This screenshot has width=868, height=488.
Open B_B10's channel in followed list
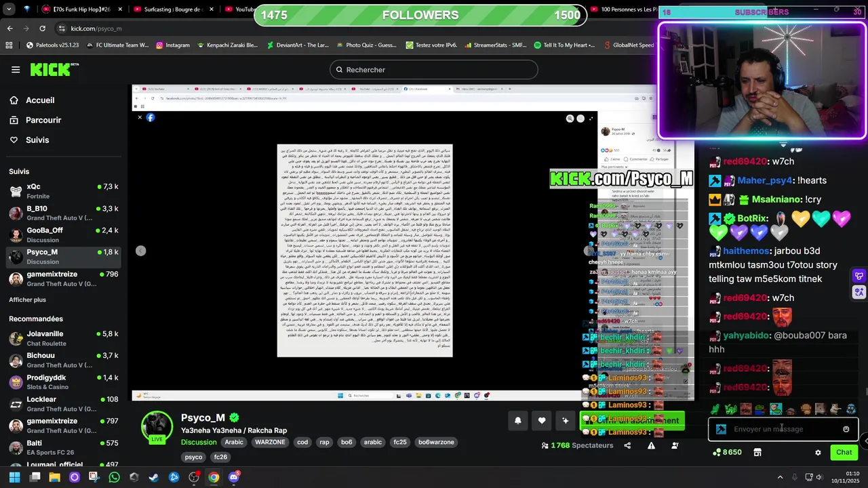64,213
